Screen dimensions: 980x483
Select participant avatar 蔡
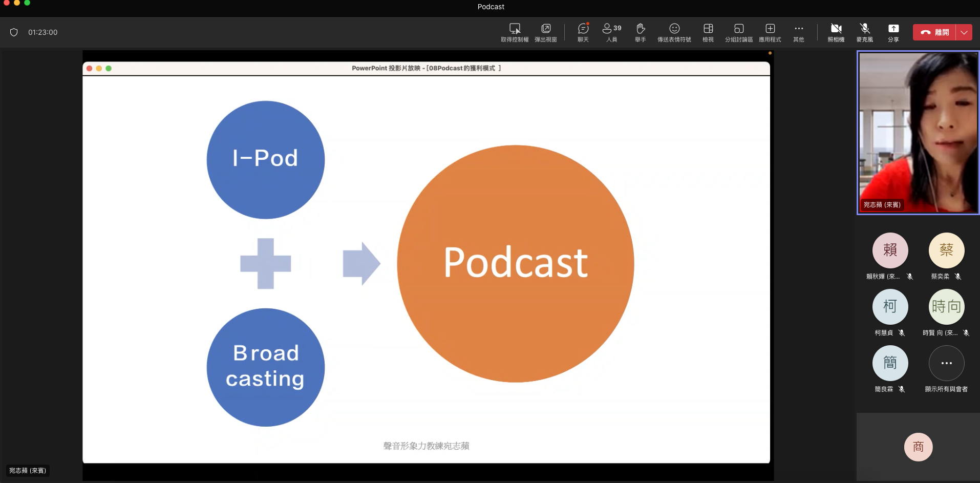[x=947, y=250]
